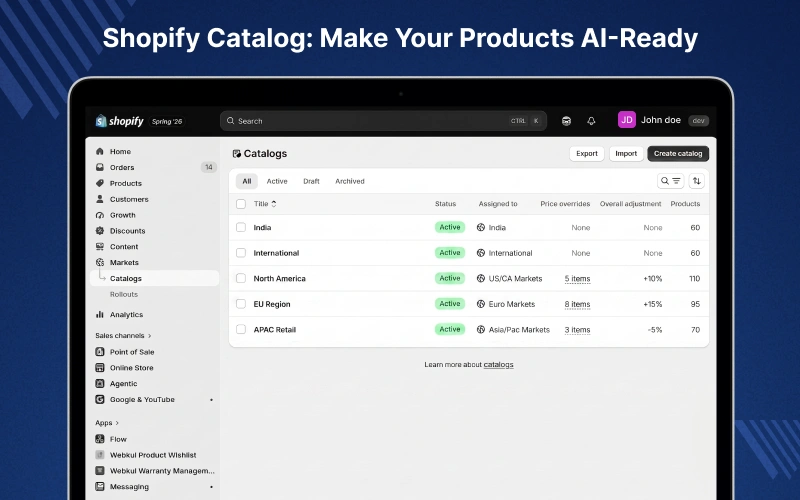Open Markets globe icon
The width and height of the screenshot is (800, 500).
coord(100,262)
